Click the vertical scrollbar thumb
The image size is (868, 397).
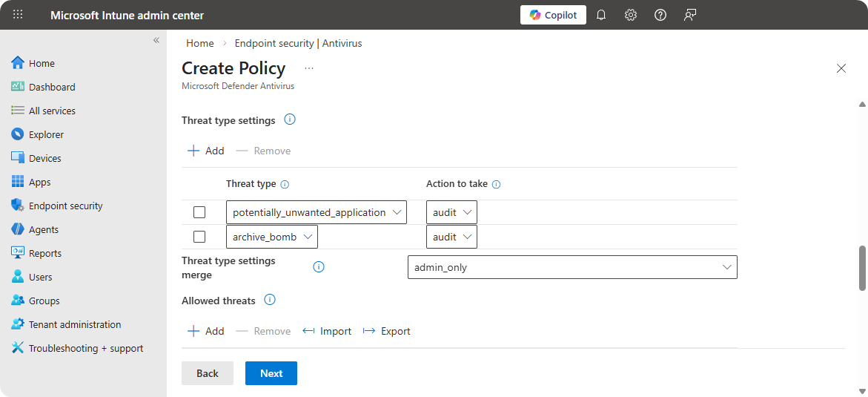(x=862, y=267)
